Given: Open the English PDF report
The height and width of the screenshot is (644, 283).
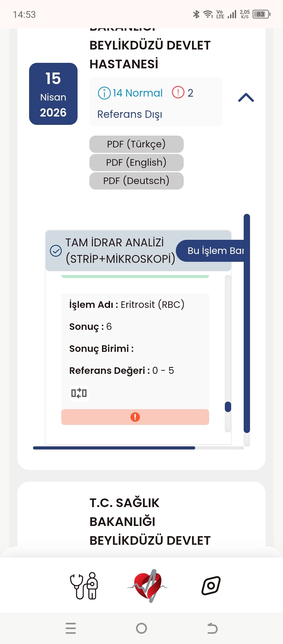Looking at the screenshot, I should click(x=136, y=163).
